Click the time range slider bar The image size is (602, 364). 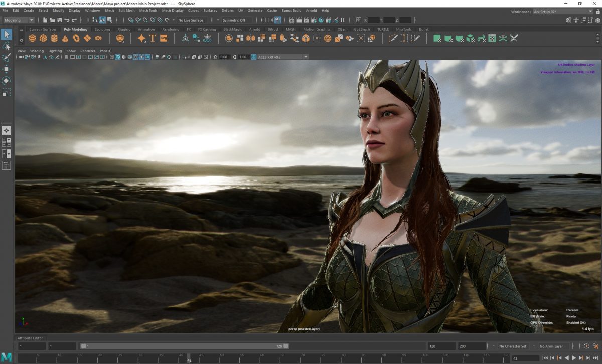pos(185,346)
